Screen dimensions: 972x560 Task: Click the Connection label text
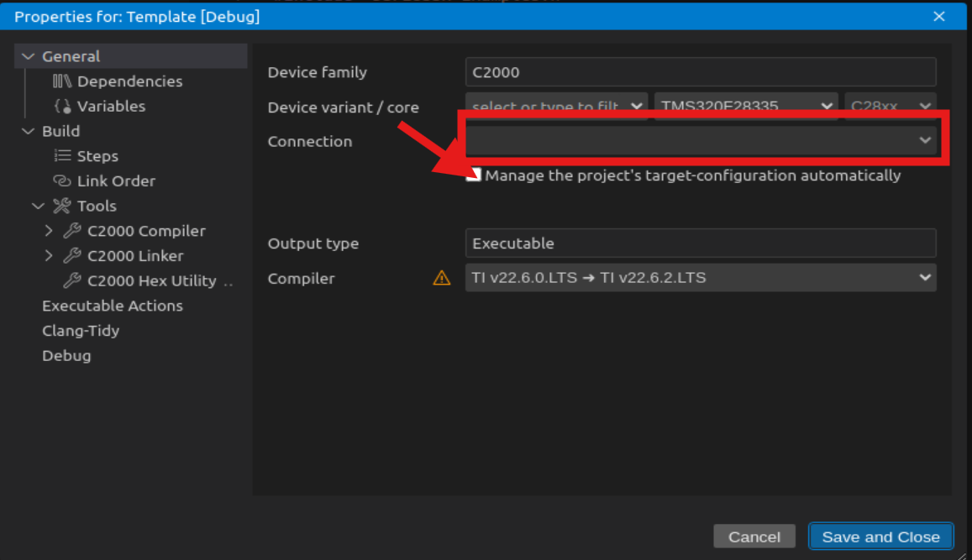(x=309, y=141)
